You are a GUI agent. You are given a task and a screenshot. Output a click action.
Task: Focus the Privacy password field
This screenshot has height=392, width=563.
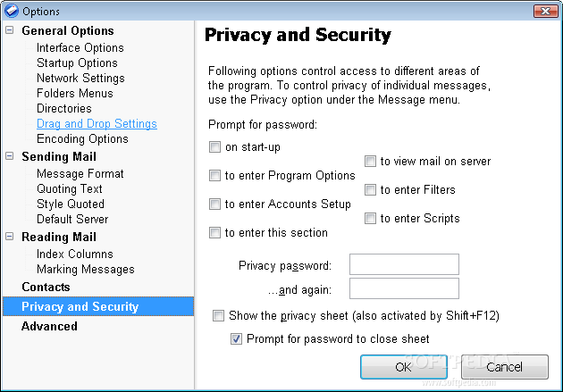point(404,265)
